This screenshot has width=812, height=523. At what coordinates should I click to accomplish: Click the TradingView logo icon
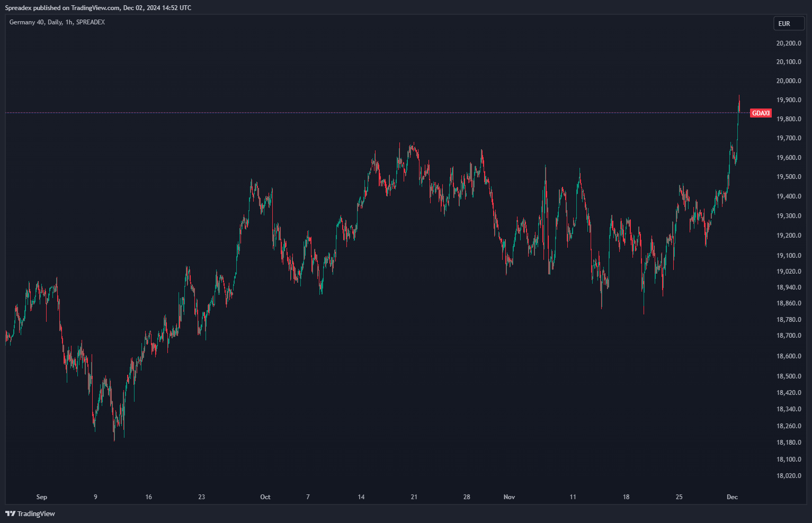[10, 513]
